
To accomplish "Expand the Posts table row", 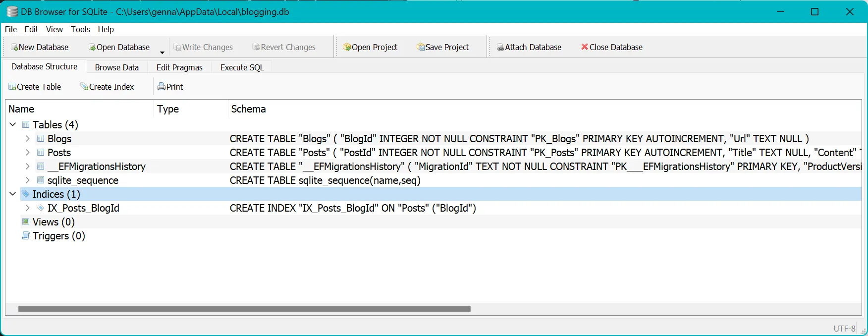I will click(x=27, y=152).
